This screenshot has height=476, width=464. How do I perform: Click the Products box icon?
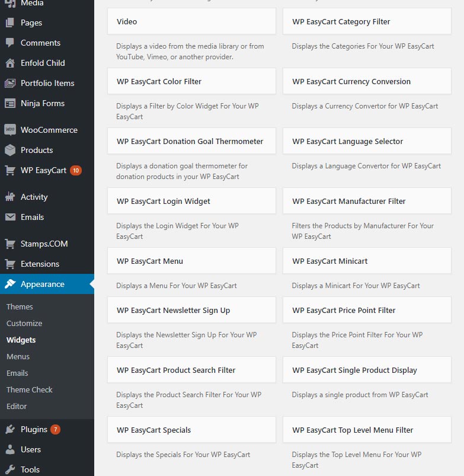click(x=10, y=150)
